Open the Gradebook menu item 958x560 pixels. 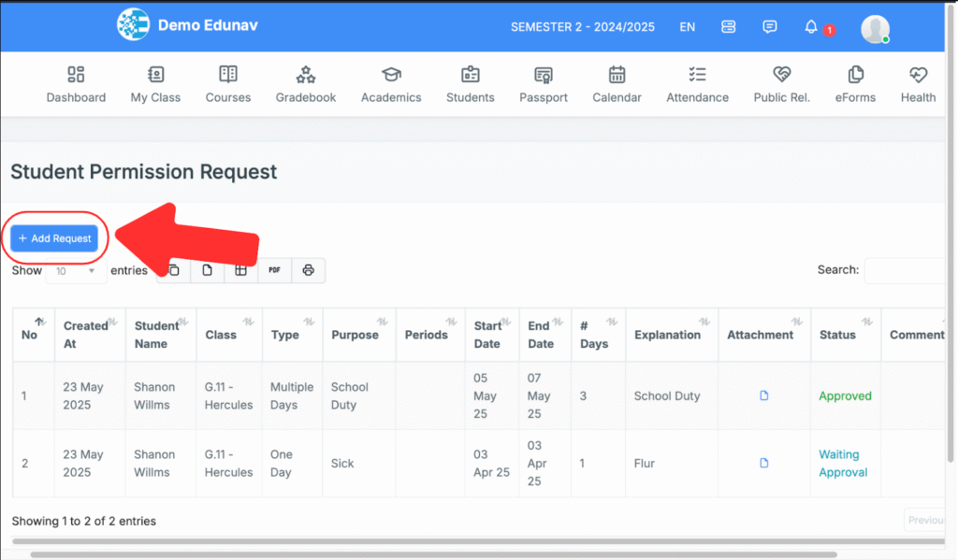click(305, 84)
